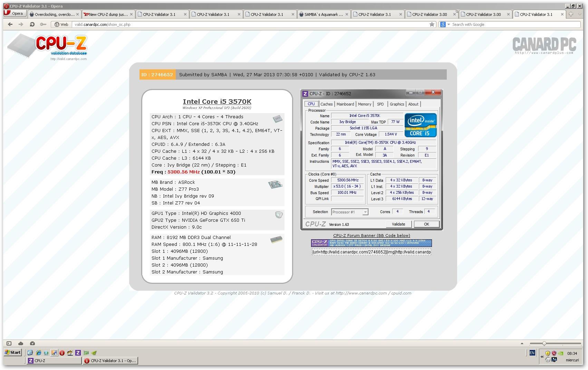
Task: Toggle the Opera panel sidebar icon
Action: 9,343
